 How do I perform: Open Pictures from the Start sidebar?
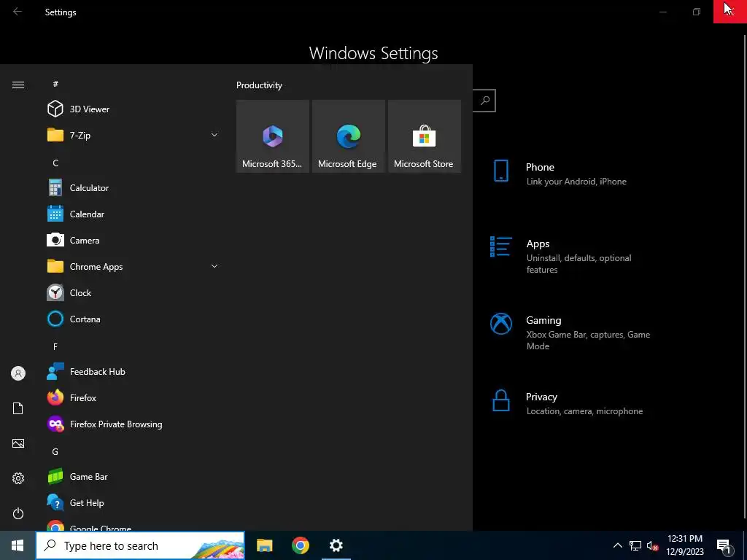[18, 443]
